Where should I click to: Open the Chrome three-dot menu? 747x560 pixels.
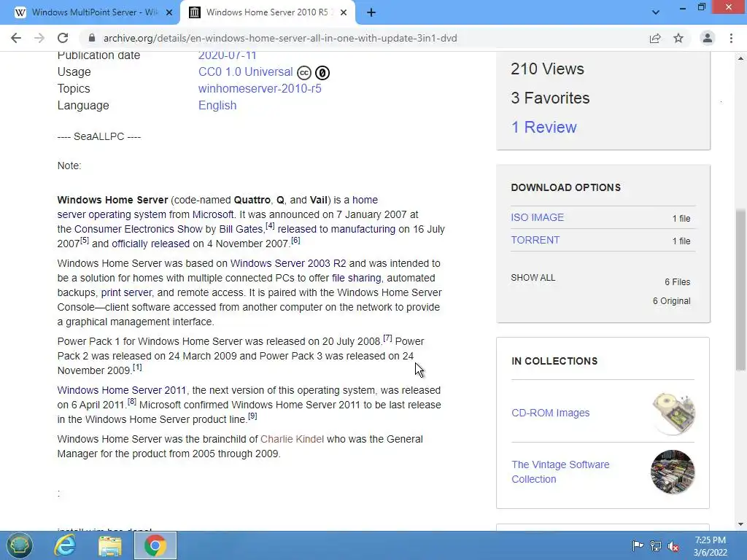[x=731, y=38]
